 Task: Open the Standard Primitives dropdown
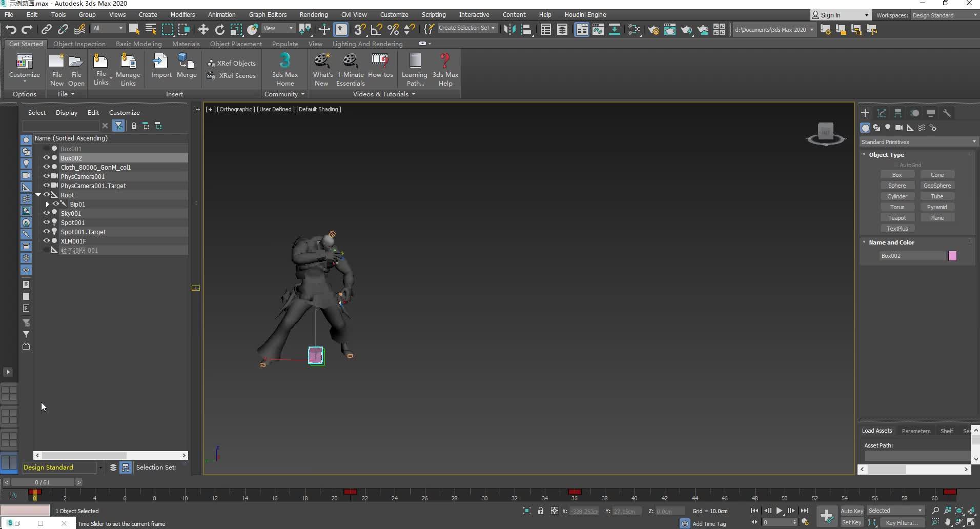917,142
